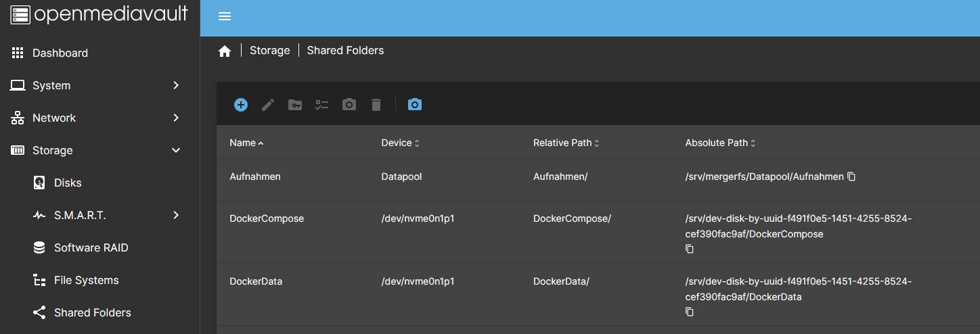Click the Shared Folders breadcrumb link
Viewport: 980px width, 334px height.
[x=345, y=50]
